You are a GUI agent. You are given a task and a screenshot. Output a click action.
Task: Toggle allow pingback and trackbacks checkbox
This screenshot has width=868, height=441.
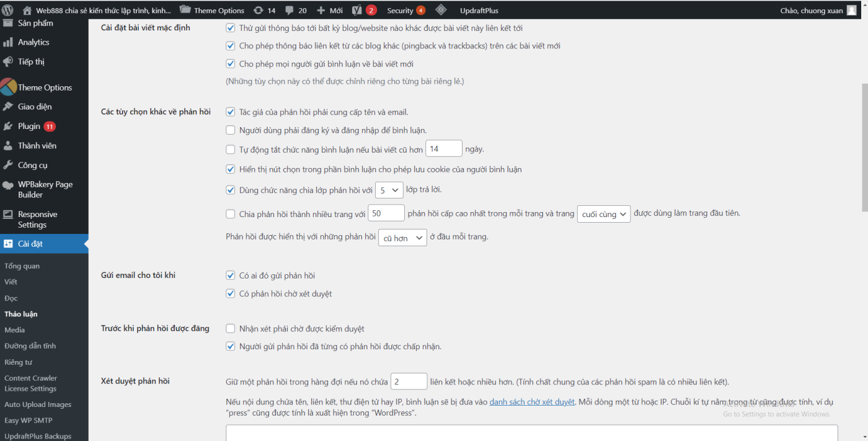(x=231, y=46)
